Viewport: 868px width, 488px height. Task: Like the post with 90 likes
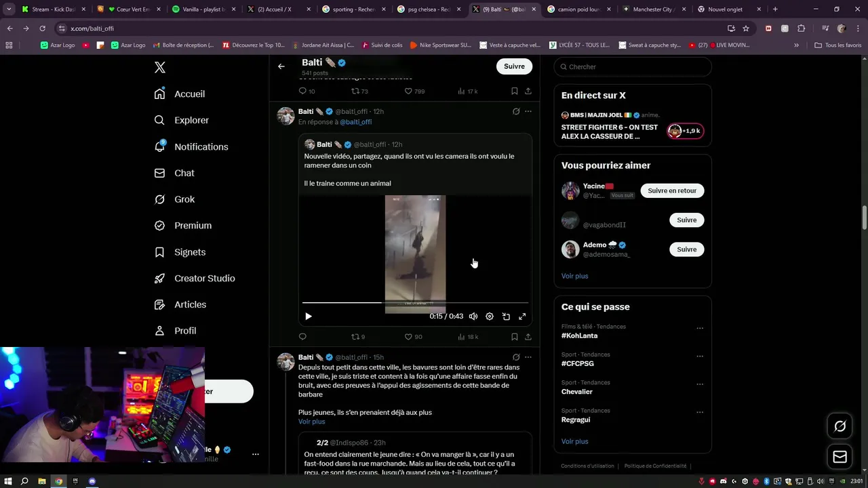coord(414,337)
